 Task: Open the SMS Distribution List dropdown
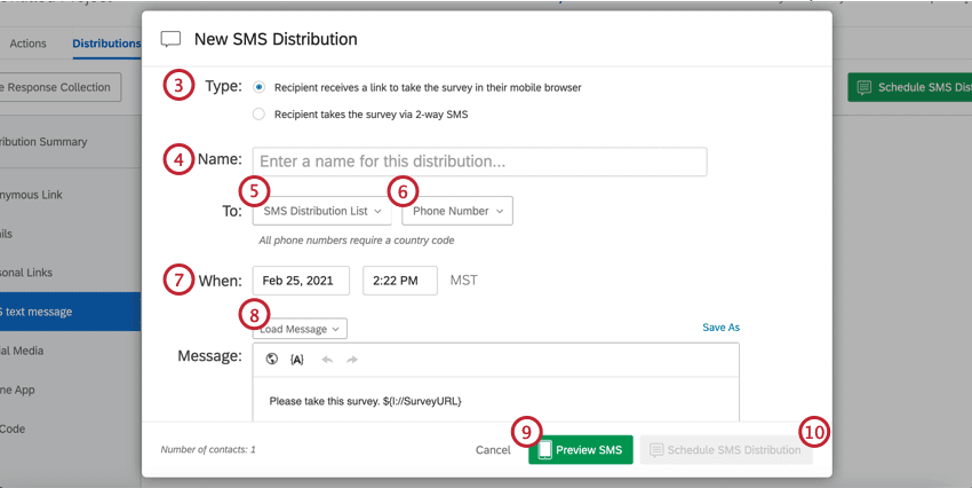[322, 211]
